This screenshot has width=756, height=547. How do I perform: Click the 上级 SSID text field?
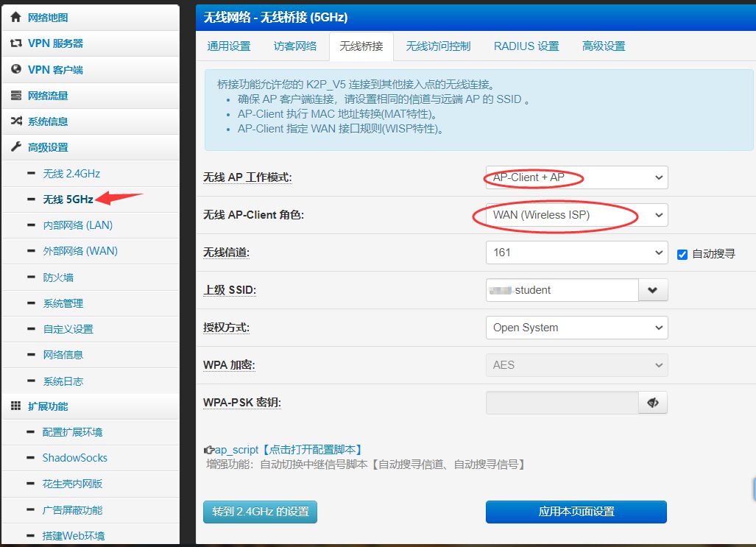[x=562, y=290]
